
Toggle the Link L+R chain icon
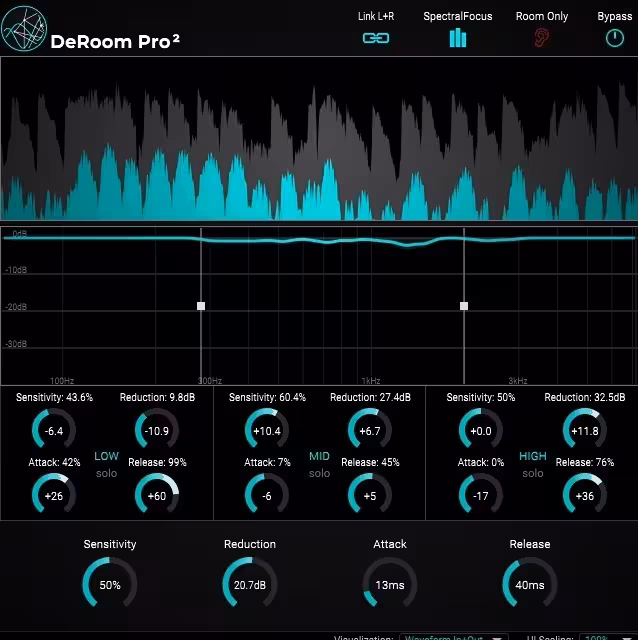click(376, 38)
